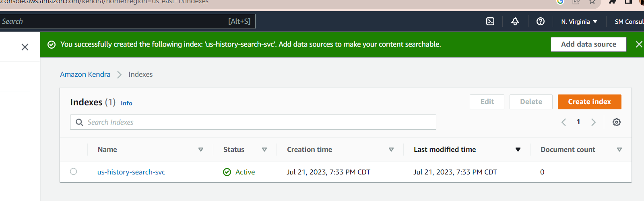Close the left navigation panel
644x201 pixels.
25,47
